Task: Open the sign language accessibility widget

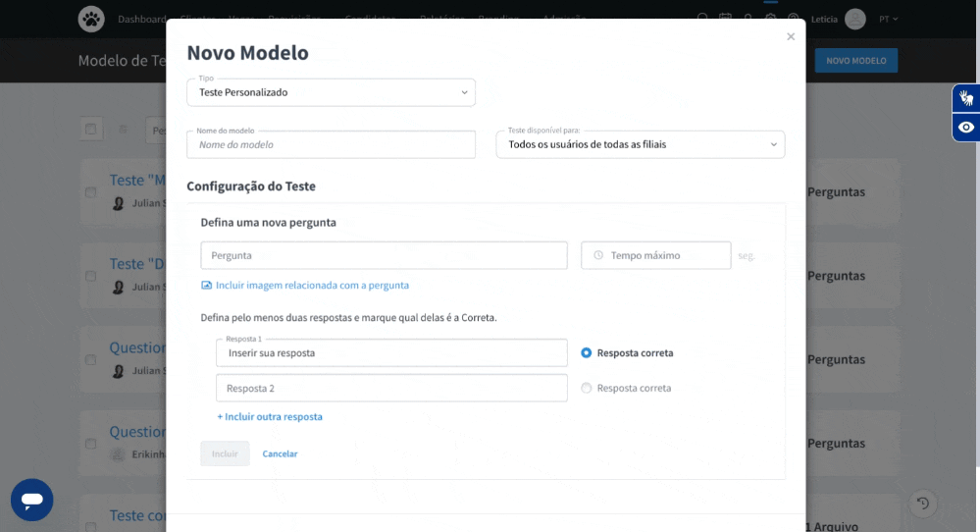Action: tap(966, 98)
